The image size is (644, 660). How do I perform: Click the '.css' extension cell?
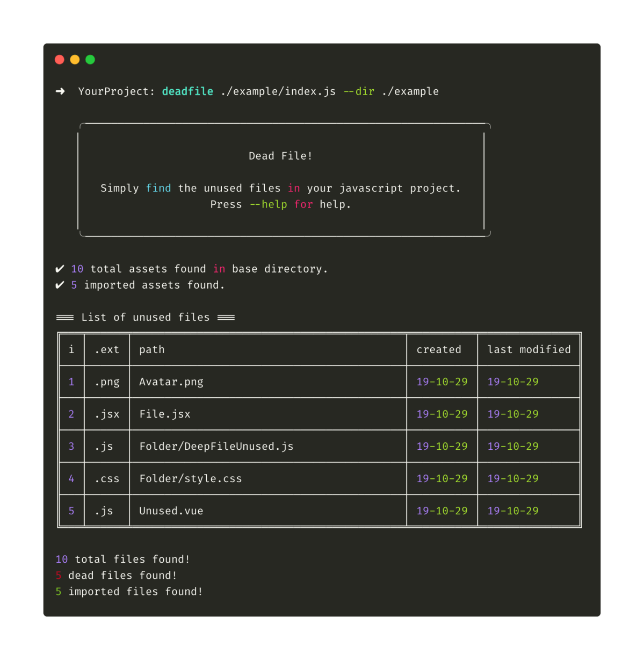click(x=107, y=478)
